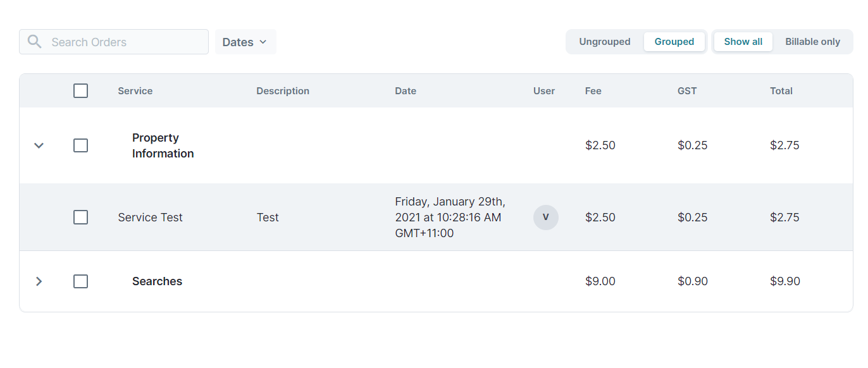Select the Show all filter
This screenshot has height=368, width=868.
pyautogui.click(x=743, y=42)
